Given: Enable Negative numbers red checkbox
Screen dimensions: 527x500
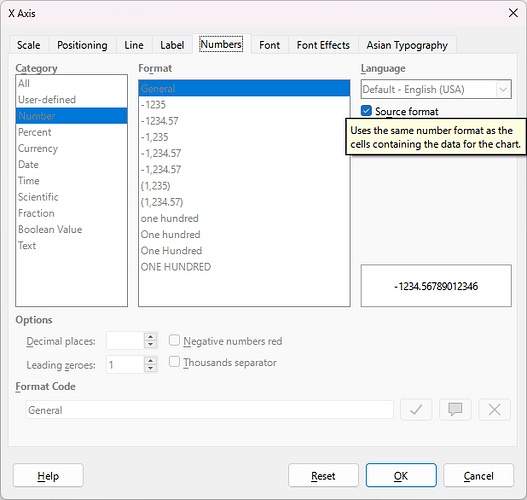Looking at the screenshot, I should click(x=174, y=340).
